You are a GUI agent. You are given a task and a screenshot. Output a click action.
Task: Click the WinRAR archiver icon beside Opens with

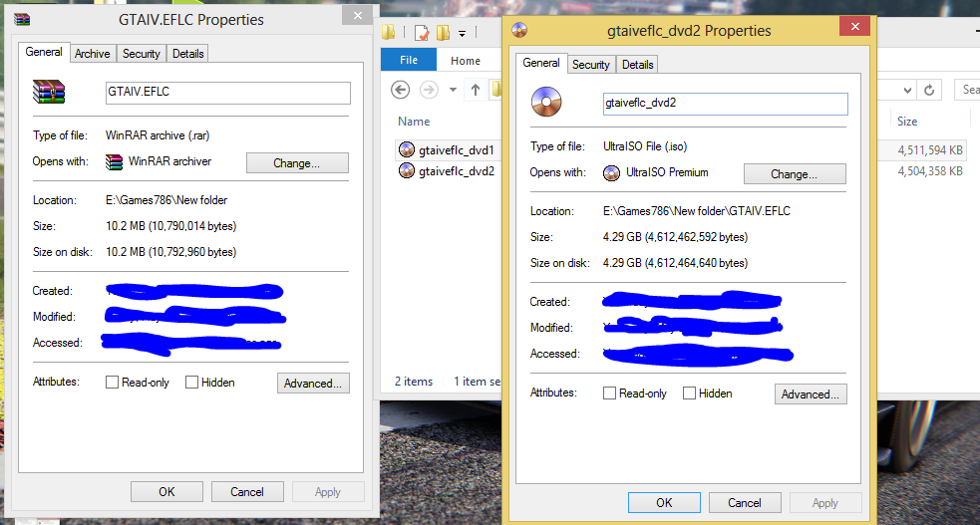pyautogui.click(x=114, y=162)
